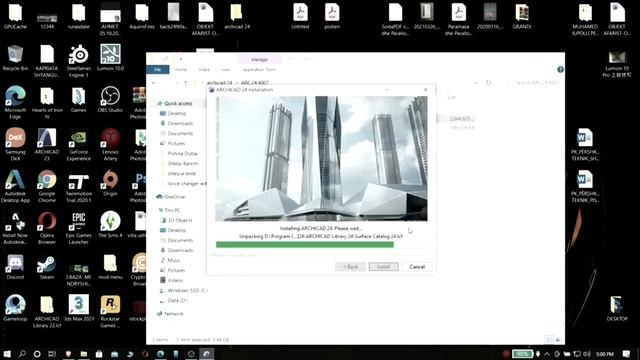Select the Opera Browser desktop icon
The width and height of the screenshot is (640, 360).
[x=47, y=228]
